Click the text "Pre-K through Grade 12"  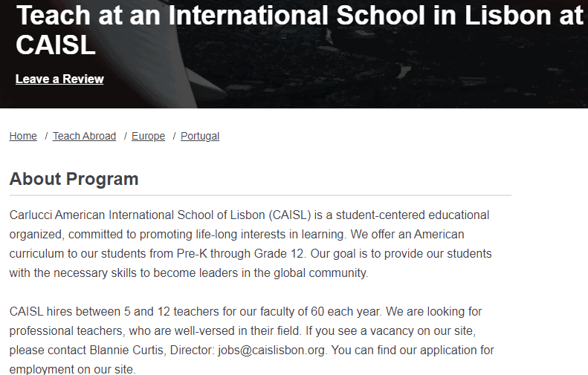(240, 253)
